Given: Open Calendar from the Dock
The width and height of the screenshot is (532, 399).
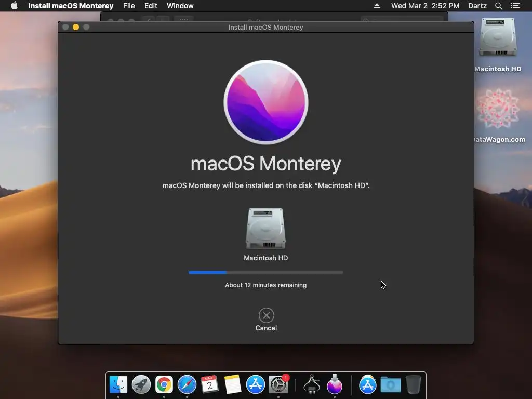Looking at the screenshot, I should [209, 384].
